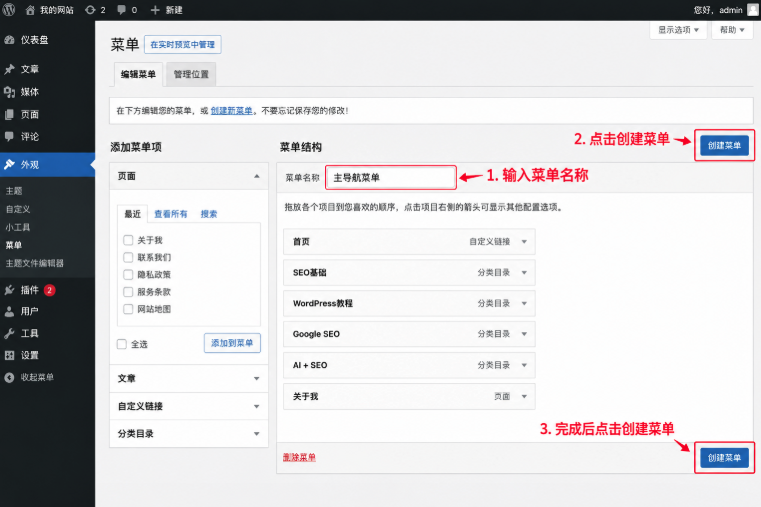The height and width of the screenshot is (507, 761).
Task: Click the 用户 user icon
Action: click(9, 311)
